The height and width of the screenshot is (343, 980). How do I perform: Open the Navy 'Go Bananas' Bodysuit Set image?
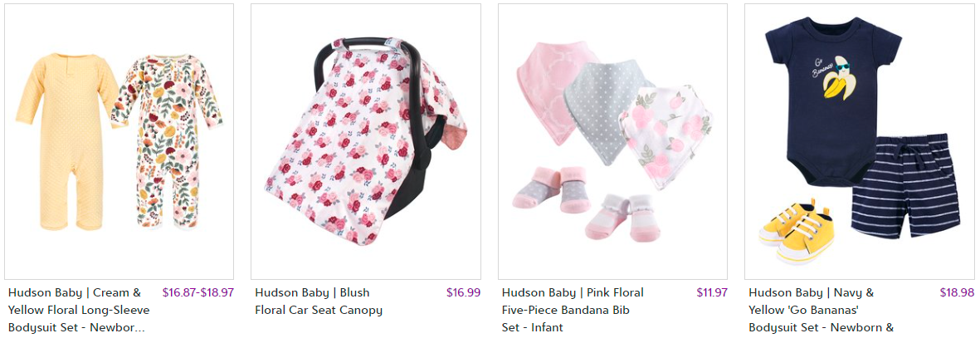(860, 141)
